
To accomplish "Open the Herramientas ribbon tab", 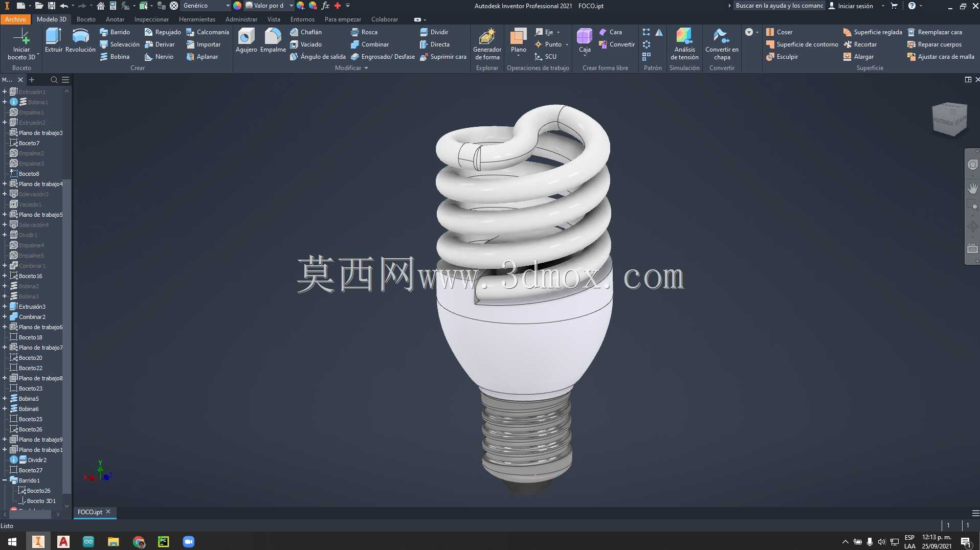I will coord(197,19).
